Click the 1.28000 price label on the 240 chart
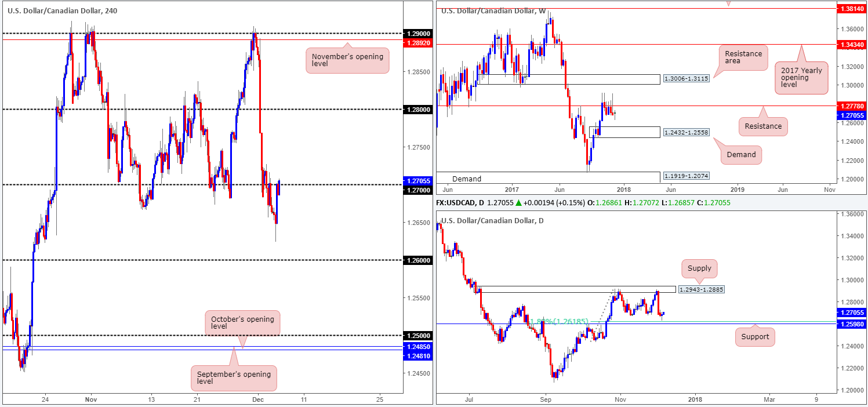 419,108
